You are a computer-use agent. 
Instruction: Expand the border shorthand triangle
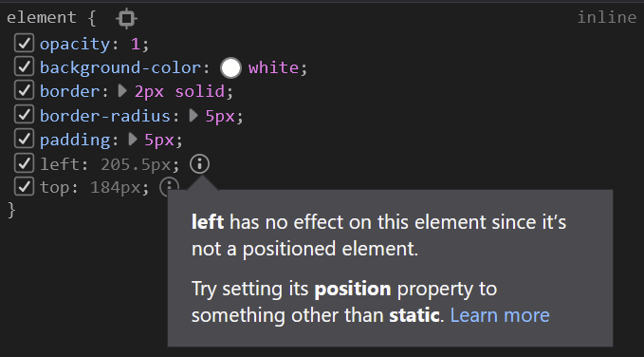(122, 91)
